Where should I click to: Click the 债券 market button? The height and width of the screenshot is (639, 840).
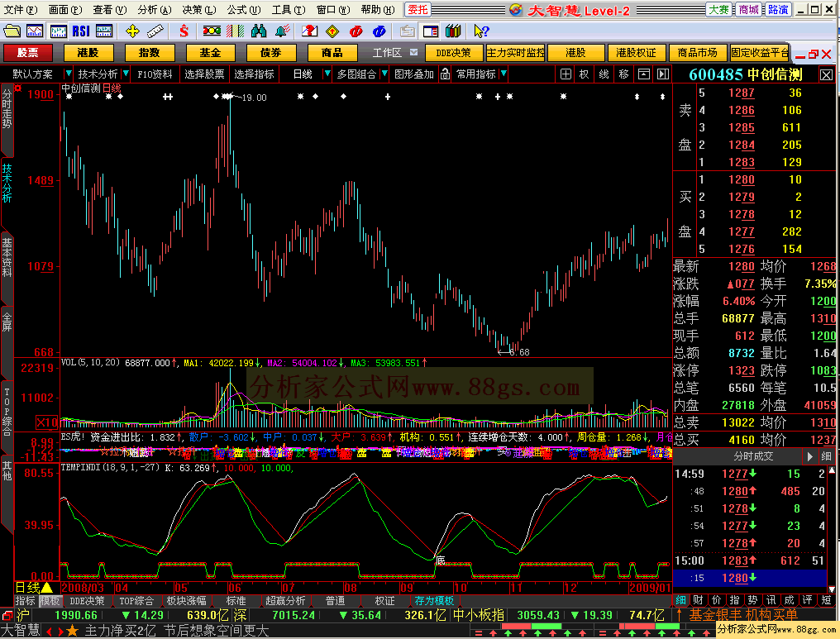point(271,52)
